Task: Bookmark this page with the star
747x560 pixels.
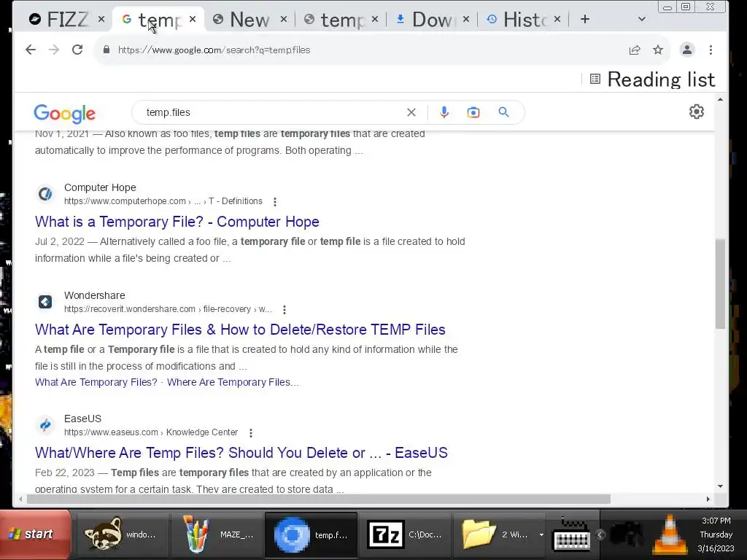Action: pyautogui.click(x=658, y=50)
